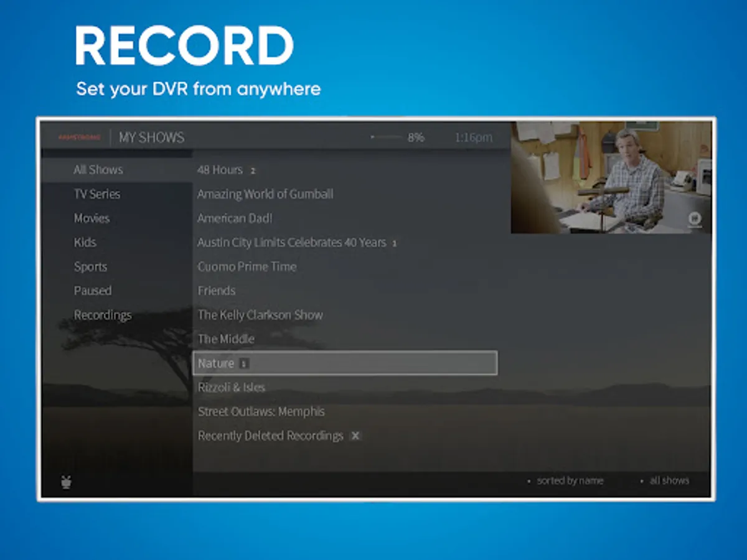Open Recently Deleted Recordings X icon
Image resolution: width=747 pixels, height=560 pixels.
coord(355,436)
